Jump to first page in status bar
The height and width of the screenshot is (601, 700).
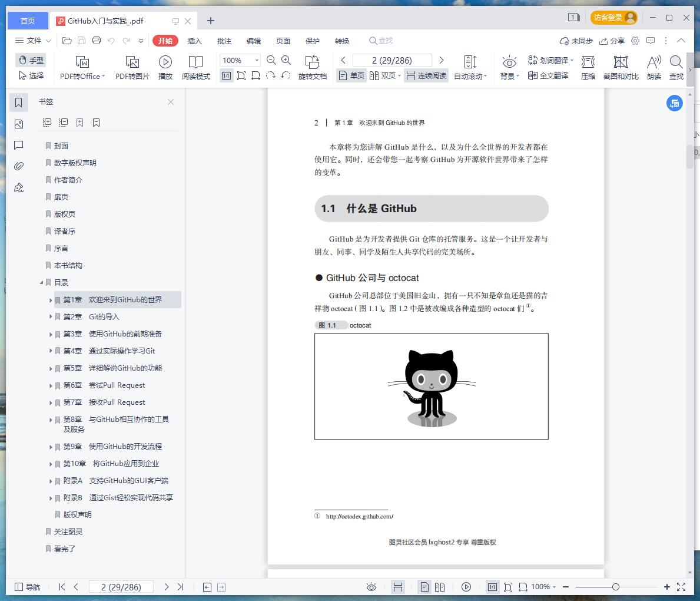click(62, 587)
